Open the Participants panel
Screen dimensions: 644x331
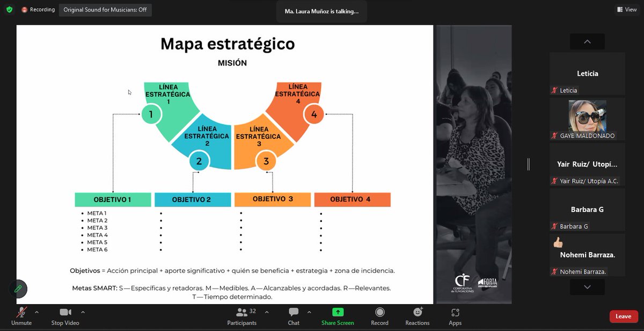tap(241, 316)
